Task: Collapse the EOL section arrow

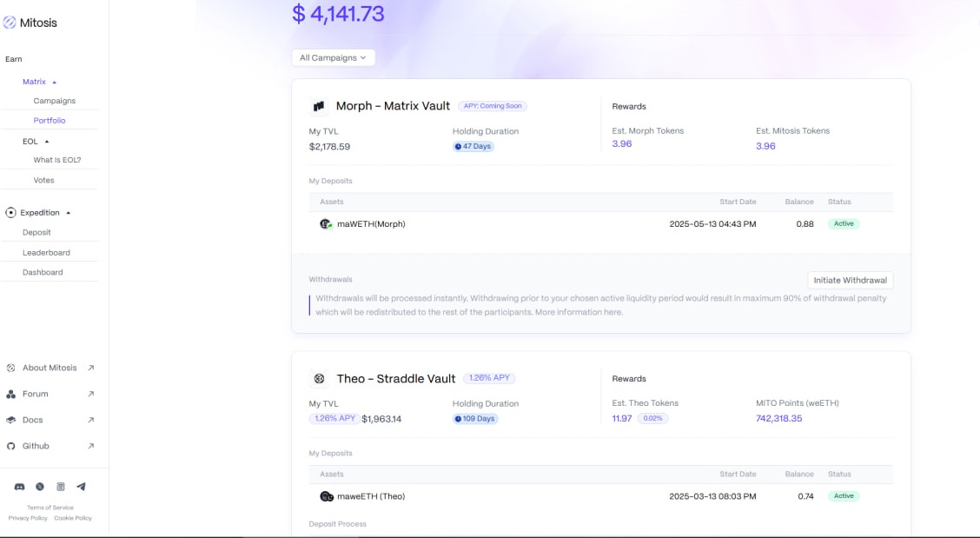Action: [x=47, y=142]
